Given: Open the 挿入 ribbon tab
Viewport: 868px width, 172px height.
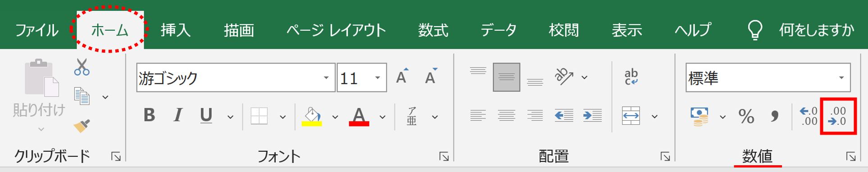Looking at the screenshot, I should pos(176,30).
